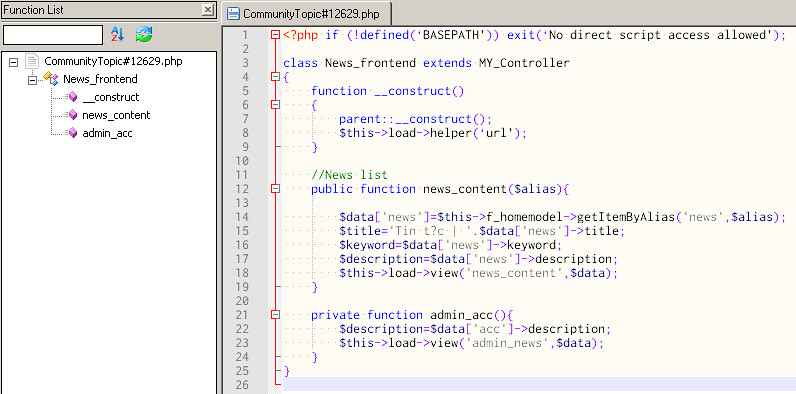This screenshot has width=796, height=394.
Task: Collapse the admin_acc fold at line 21
Action: point(275,315)
